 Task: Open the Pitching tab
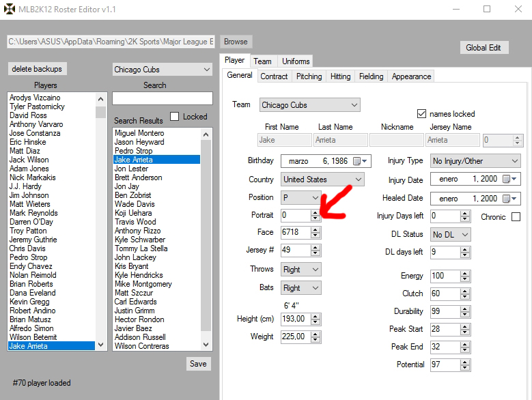[x=309, y=76]
